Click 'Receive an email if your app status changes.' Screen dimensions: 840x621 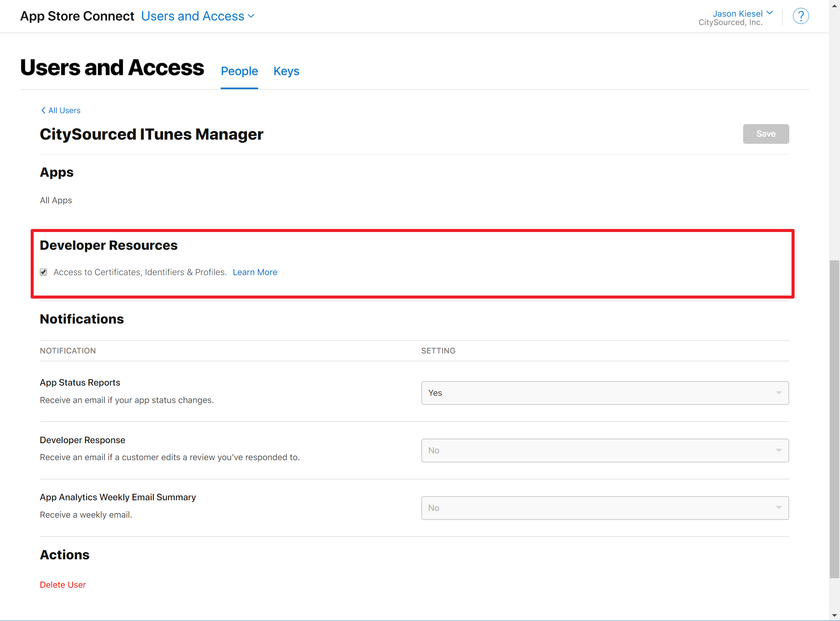127,400
